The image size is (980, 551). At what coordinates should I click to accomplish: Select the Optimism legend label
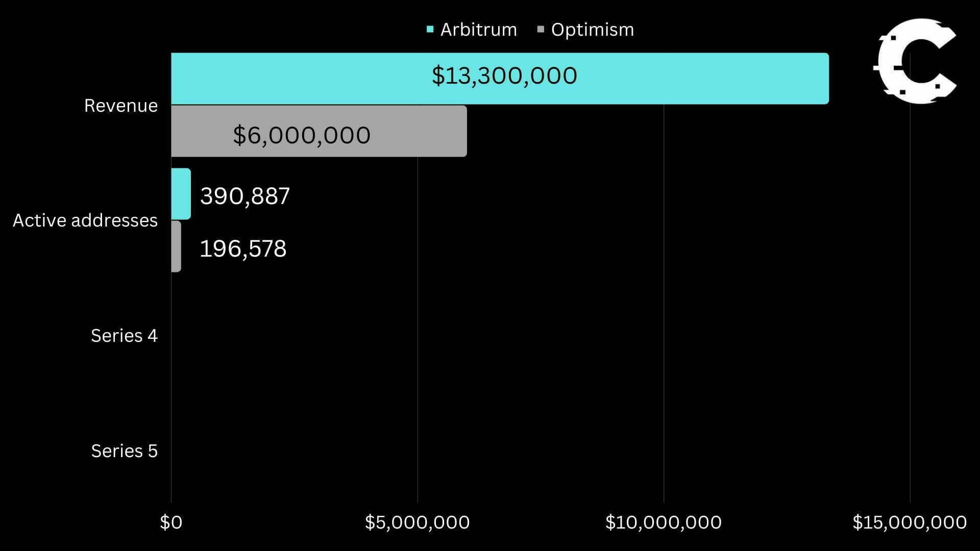[592, 30]
